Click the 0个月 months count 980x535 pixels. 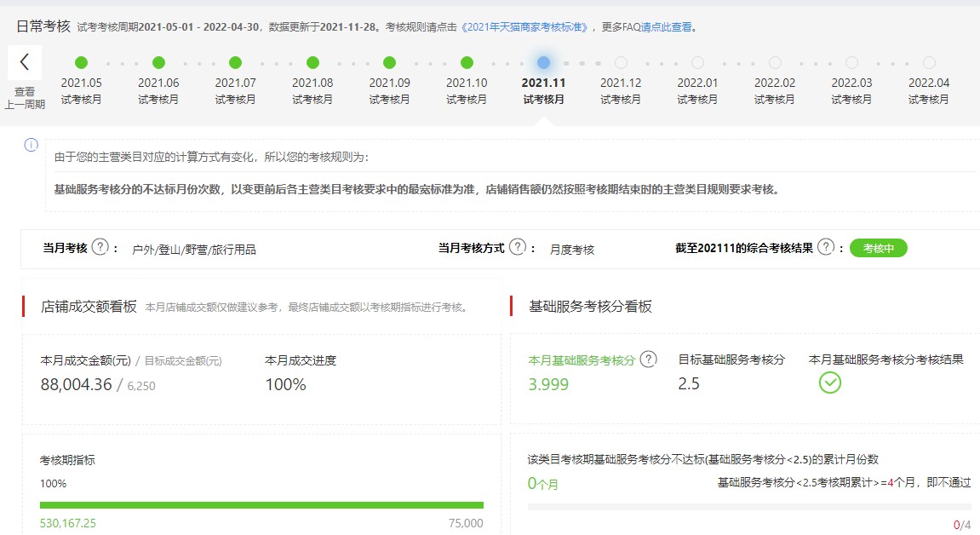tap(542, 483)
